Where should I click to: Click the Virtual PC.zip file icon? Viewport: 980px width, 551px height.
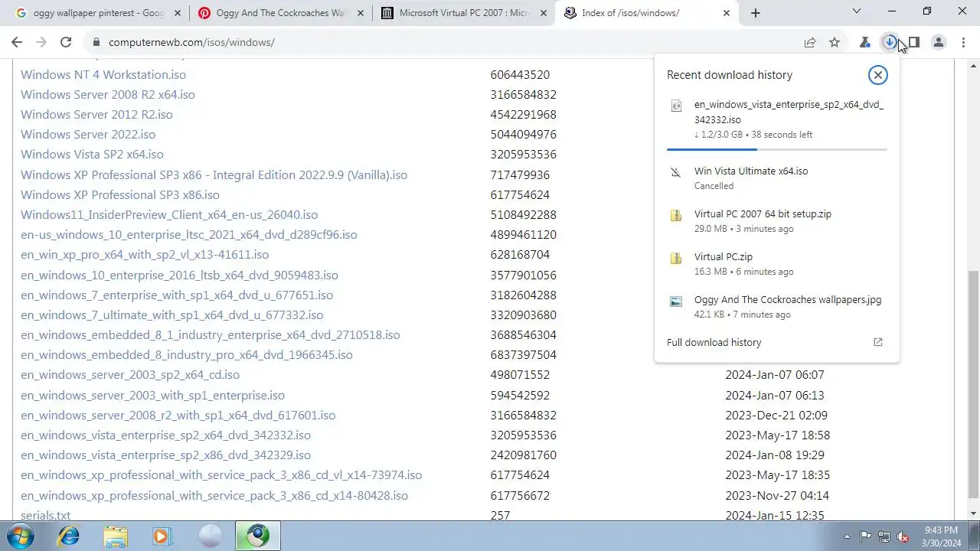(x=676, y=259)
